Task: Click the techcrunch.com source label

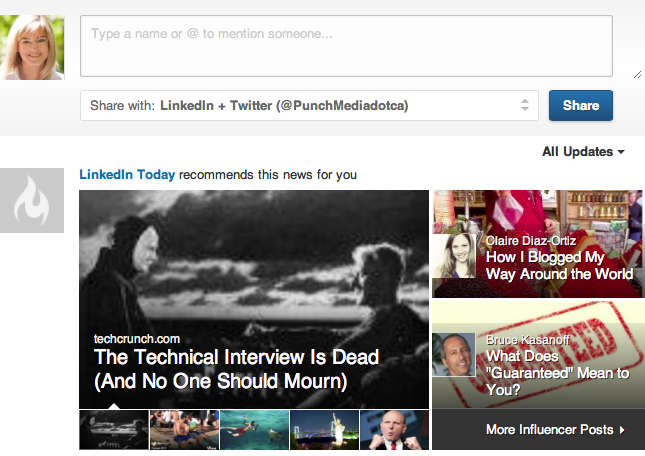Action: (x=137, y=339)
